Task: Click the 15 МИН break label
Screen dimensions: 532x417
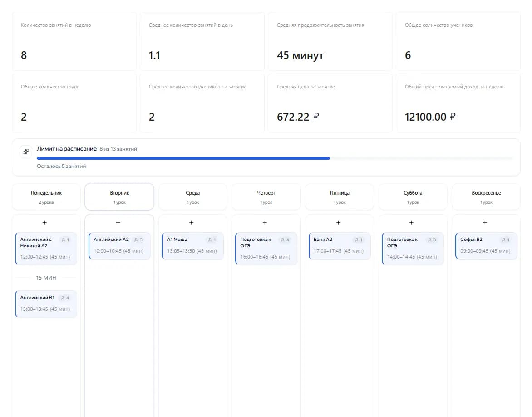Action: click(x=46, y=278)
